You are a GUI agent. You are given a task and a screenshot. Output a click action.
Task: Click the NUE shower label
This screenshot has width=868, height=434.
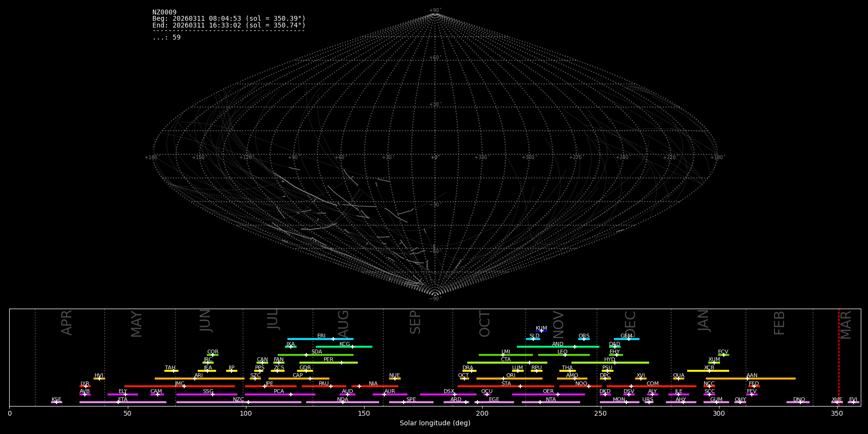(394, 376)
